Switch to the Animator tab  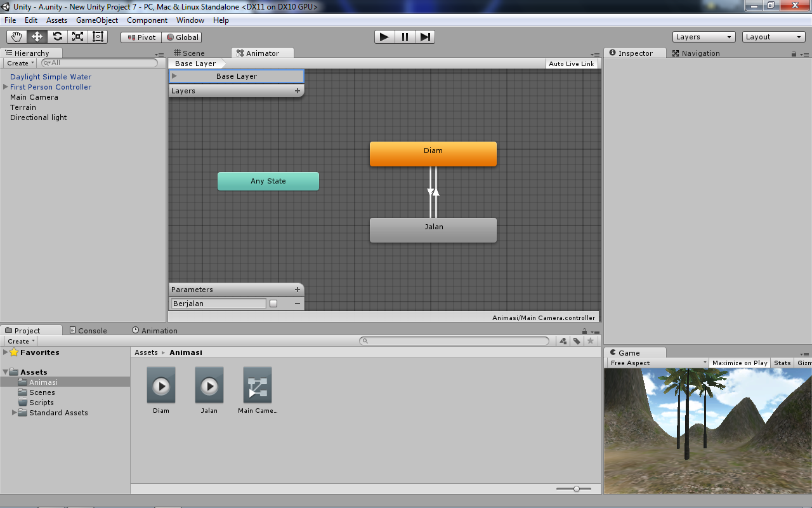262,53
